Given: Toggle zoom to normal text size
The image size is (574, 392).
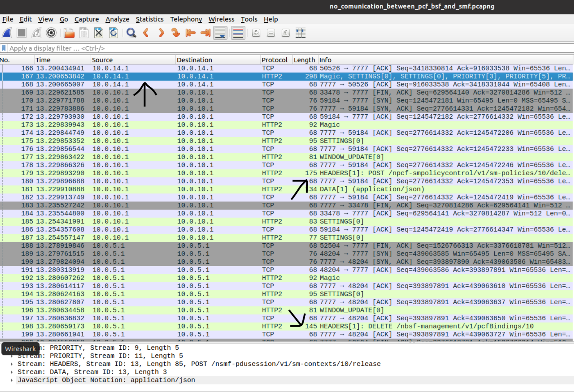Looking at the screenshot, I should coord(286,33).
